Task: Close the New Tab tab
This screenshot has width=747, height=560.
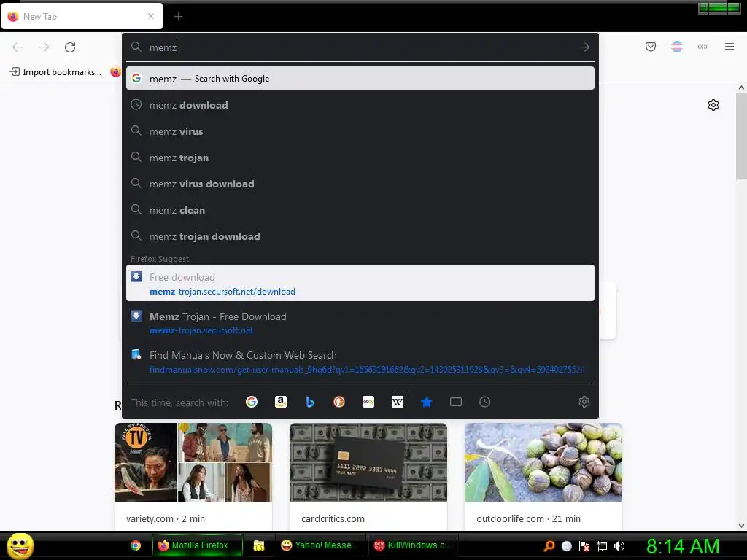Action: (x=151, y=16)
